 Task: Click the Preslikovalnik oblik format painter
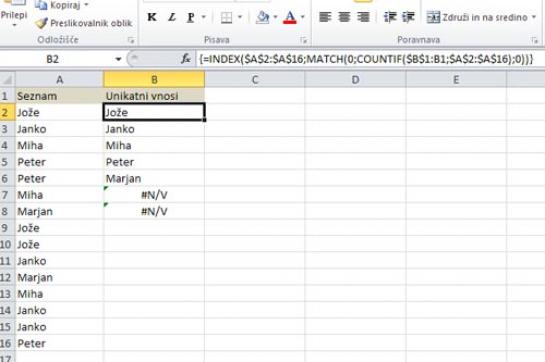[84, 23]
